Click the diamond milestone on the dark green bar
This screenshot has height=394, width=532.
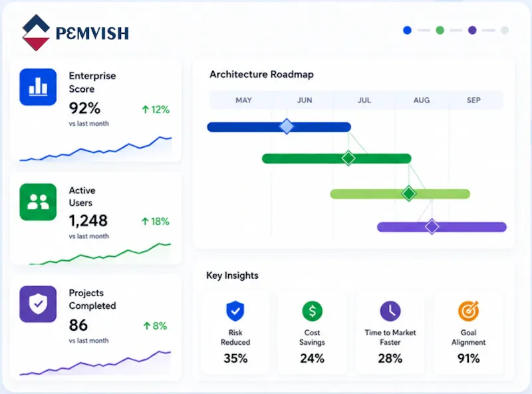(x=348, y=158)
